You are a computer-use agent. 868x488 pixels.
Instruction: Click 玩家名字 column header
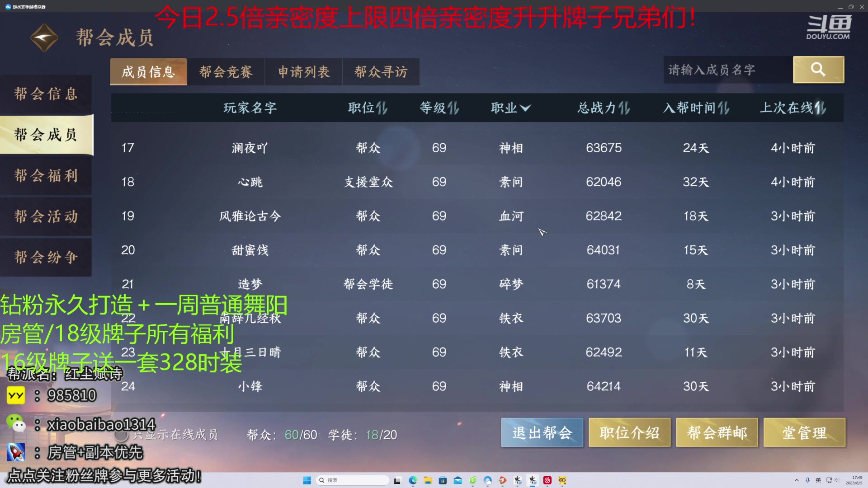250,108
